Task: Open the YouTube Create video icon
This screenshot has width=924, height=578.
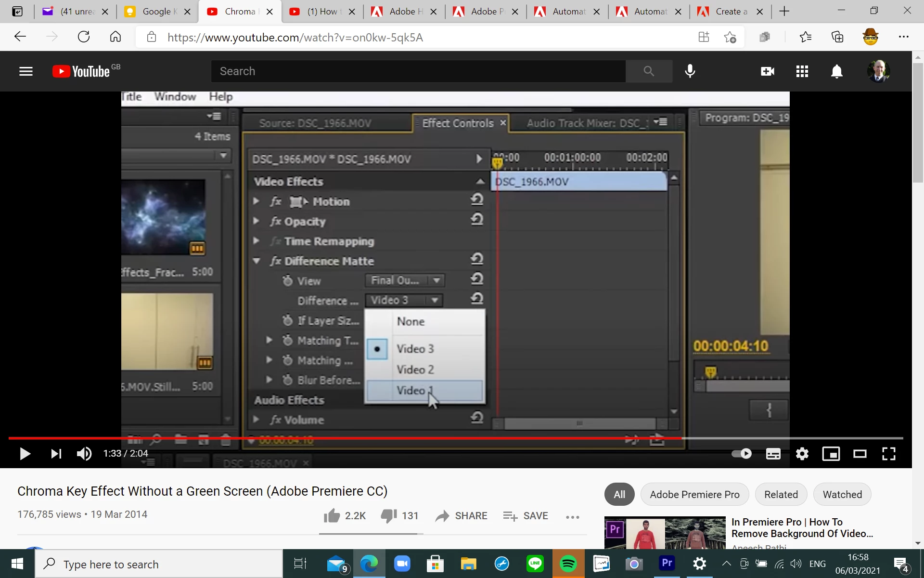Action: (x=767, y=71)
